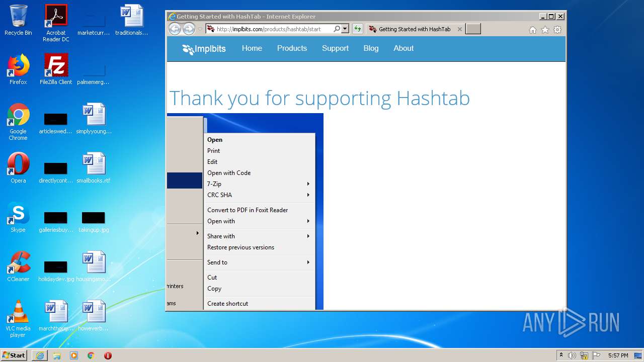Viewport: 644px width, 362px height.
Task: Click Open with Code entry
Action: 229,173
